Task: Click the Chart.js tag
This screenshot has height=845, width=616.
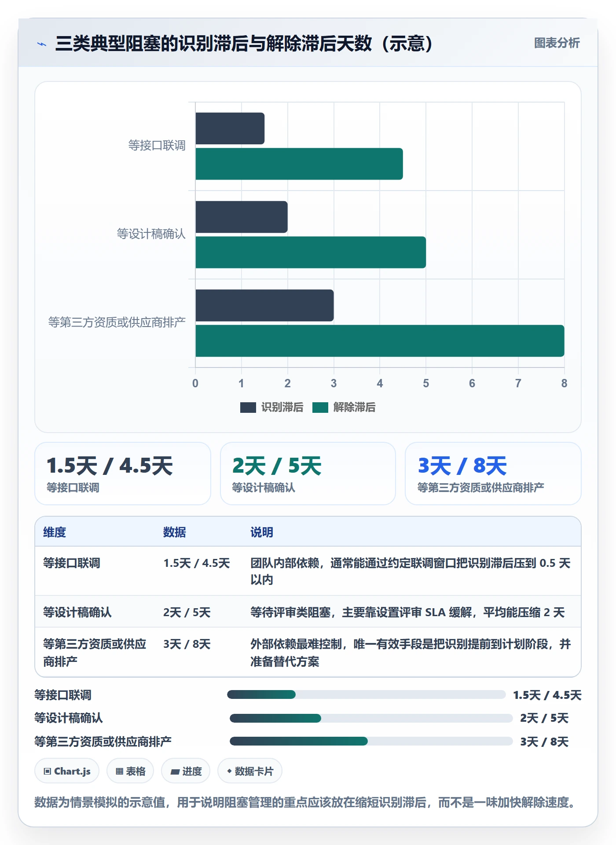Action: (x=67, y=771)
